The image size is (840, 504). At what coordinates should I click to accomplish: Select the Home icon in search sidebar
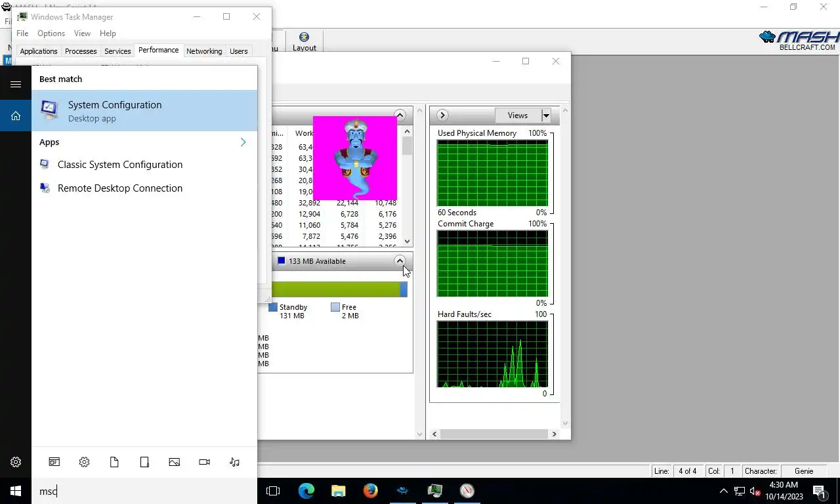[x=16, y=115]
